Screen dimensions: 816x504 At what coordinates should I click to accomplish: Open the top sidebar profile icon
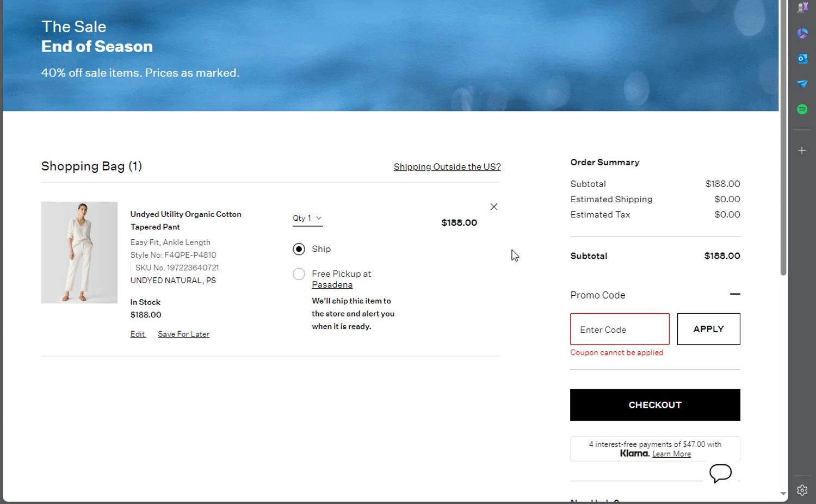[802, 7]
